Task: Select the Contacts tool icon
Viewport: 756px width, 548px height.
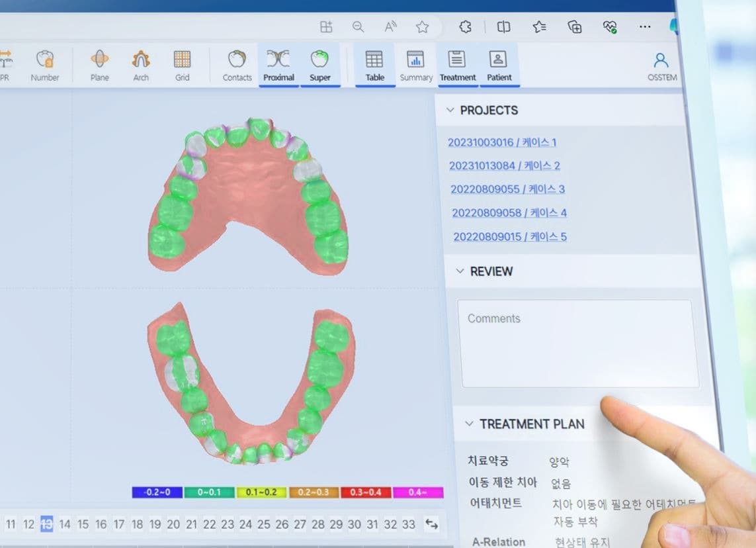Action: (x=237, y=60)
